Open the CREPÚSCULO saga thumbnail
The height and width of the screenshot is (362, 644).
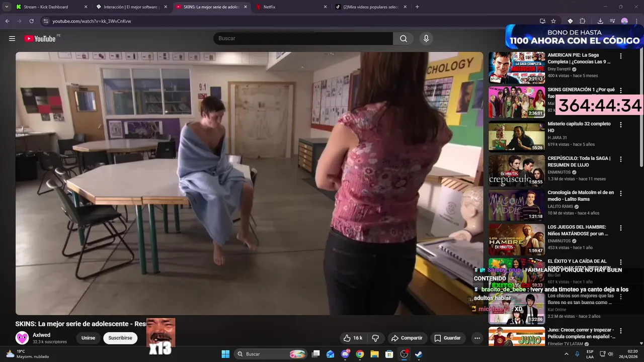pos(517,170)
